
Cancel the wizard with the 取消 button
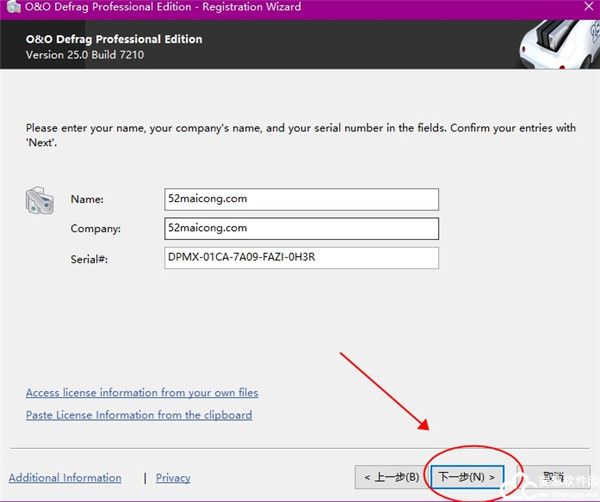pos(553,477)
